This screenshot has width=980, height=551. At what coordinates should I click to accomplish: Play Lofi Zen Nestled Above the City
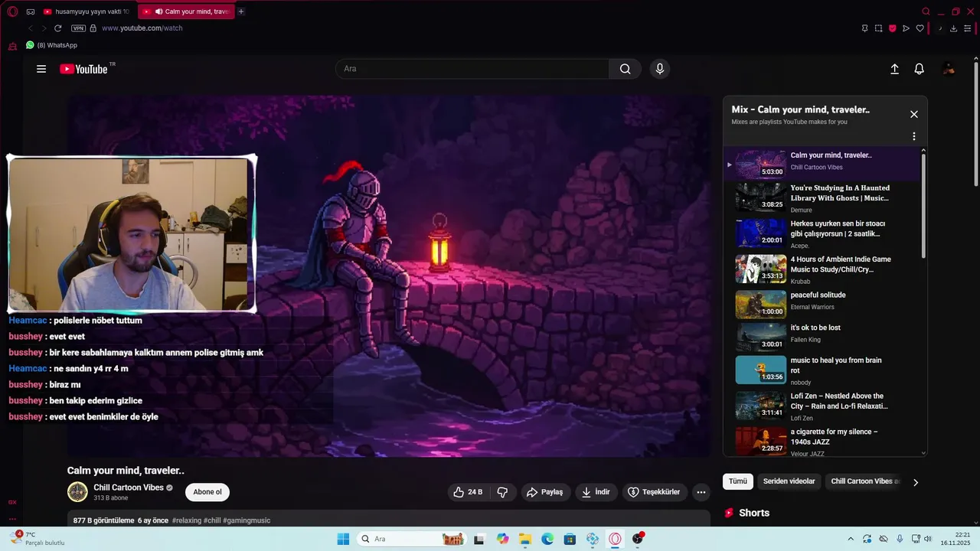coord(823,406)
